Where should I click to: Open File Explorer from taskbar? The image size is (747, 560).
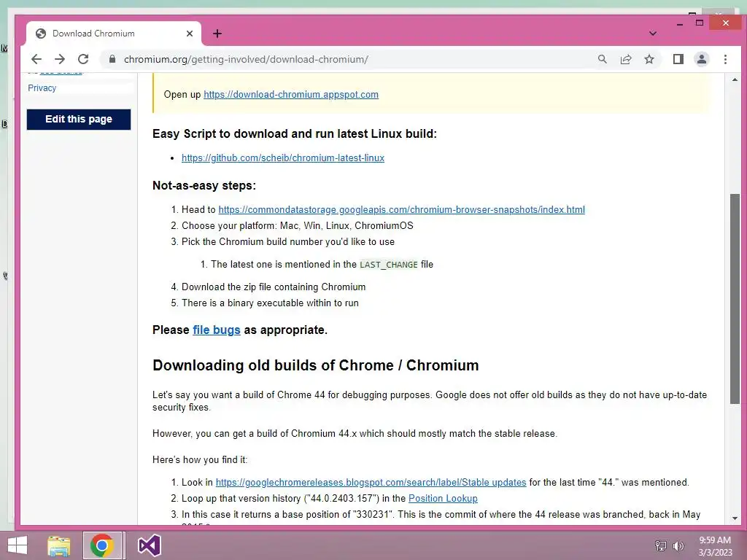(58, 545)
